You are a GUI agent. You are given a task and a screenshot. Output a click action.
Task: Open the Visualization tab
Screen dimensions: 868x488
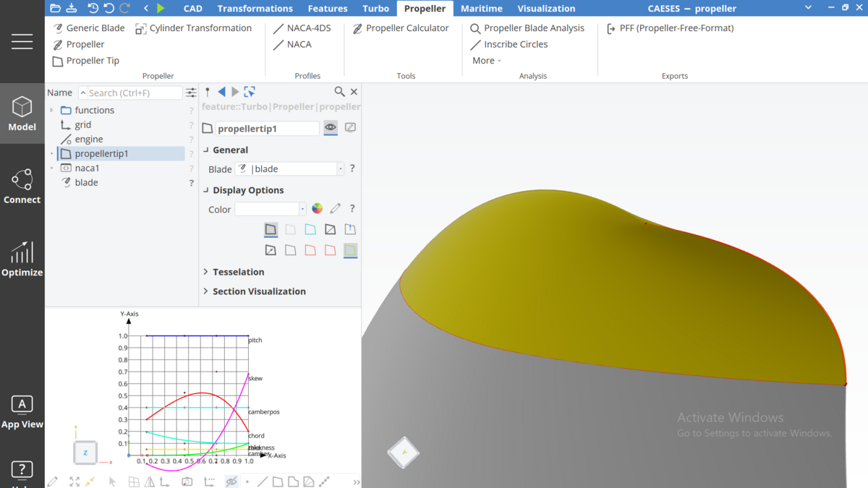tap(547, 9)
